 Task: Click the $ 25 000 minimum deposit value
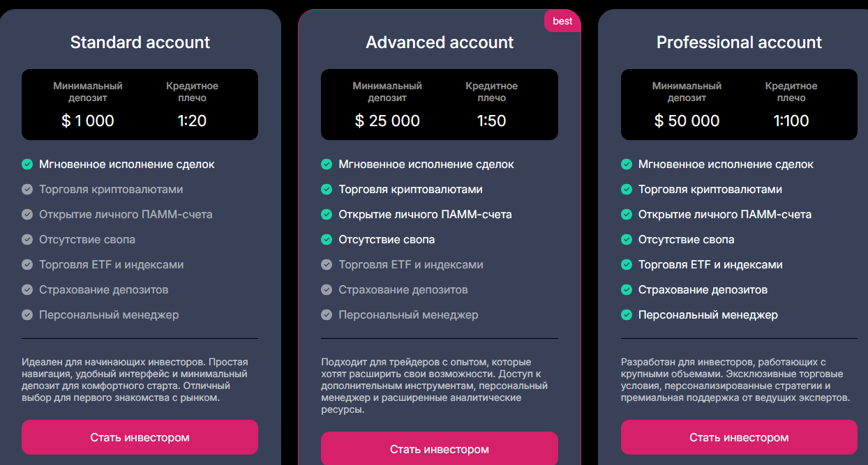click(387, 121)
